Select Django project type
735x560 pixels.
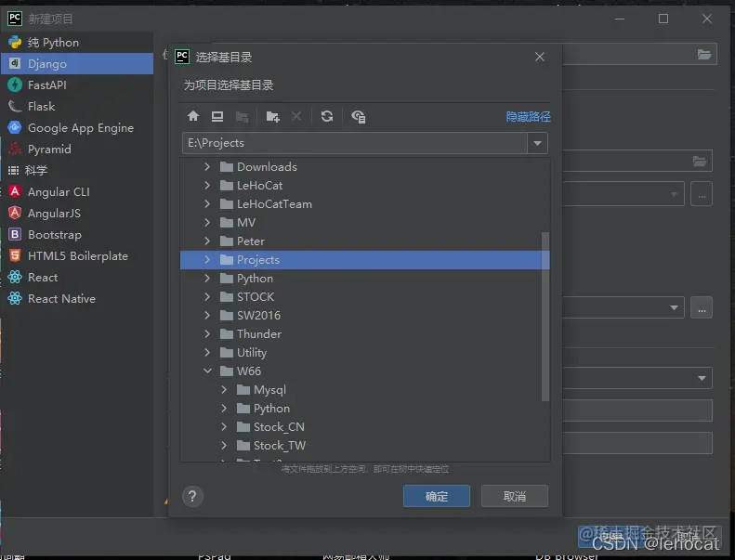pos(77,64)
